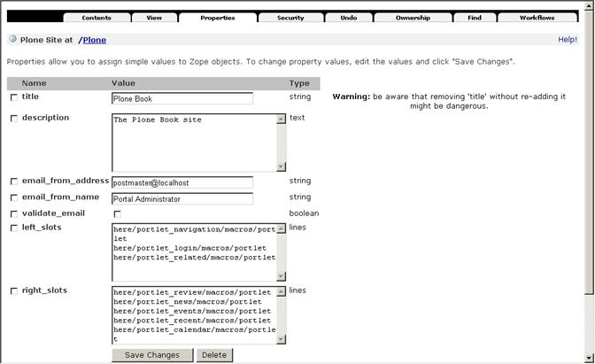Select the email_from_address property checkbox
The height and width of the screenshot is (364, 595).
[14, 182]
